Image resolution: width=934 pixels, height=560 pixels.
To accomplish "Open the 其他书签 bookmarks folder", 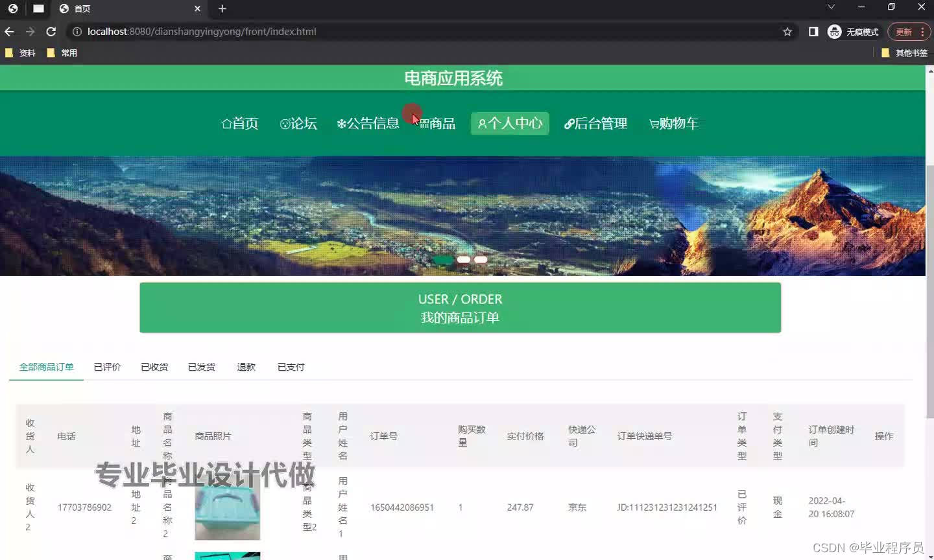I will (x=904, y=53).
